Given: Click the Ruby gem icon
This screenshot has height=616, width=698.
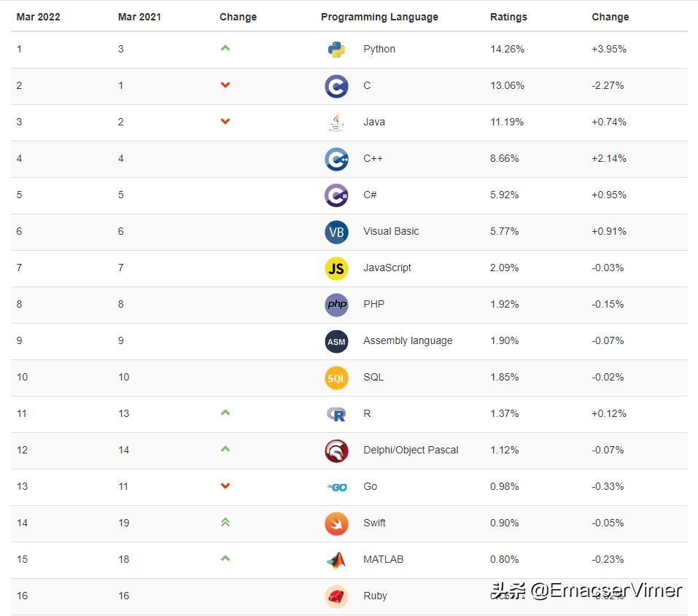Looking at the screenshot, I should pos(336,596).
